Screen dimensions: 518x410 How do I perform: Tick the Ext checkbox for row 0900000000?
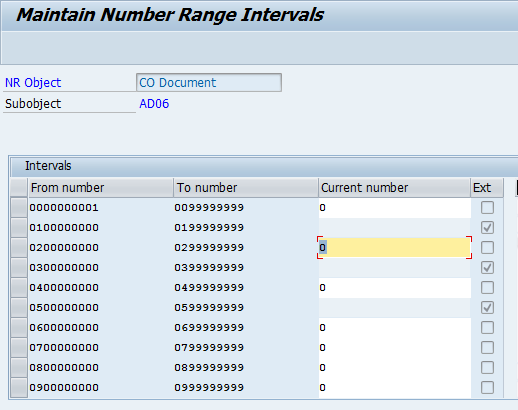487,388
